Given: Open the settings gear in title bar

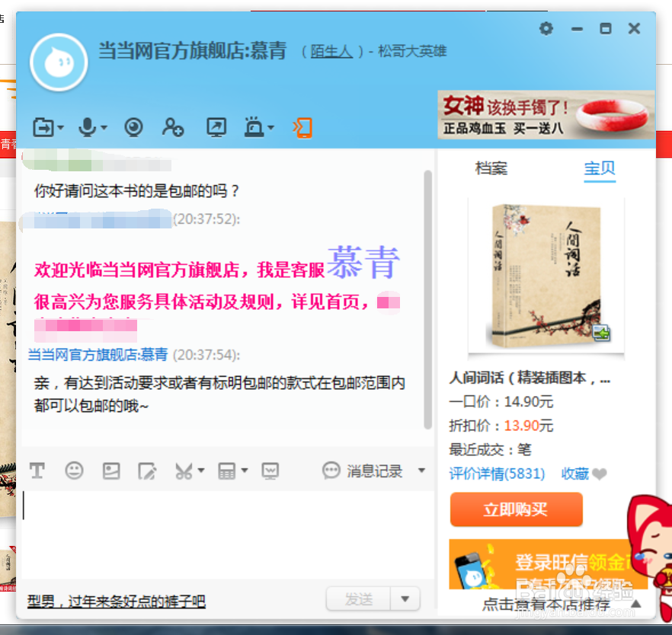Looking at the screenshot, I should [x=546, y=29].
